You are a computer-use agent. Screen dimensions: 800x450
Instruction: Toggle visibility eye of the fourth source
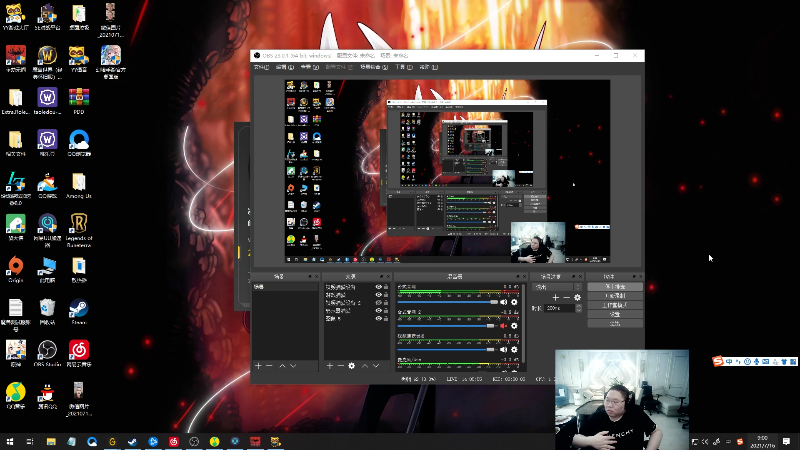pyautogui.click(x=379, y=310)
